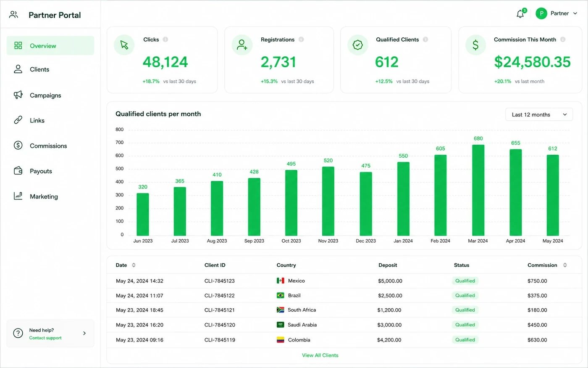Show info tooltip next to Clicks
Viewport: 588px width, 368px height.
coord(165,40)
